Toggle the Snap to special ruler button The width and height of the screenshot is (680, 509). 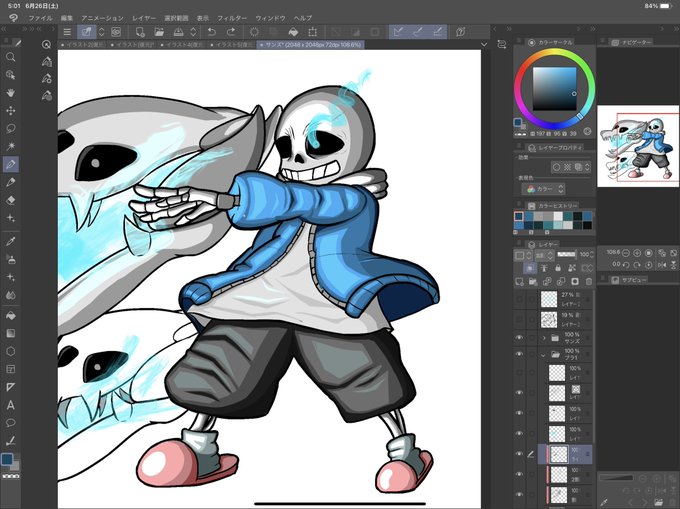418,32
